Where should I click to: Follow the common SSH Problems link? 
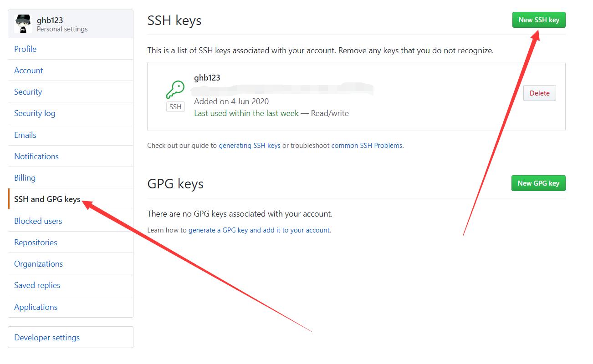pos(367,146)
